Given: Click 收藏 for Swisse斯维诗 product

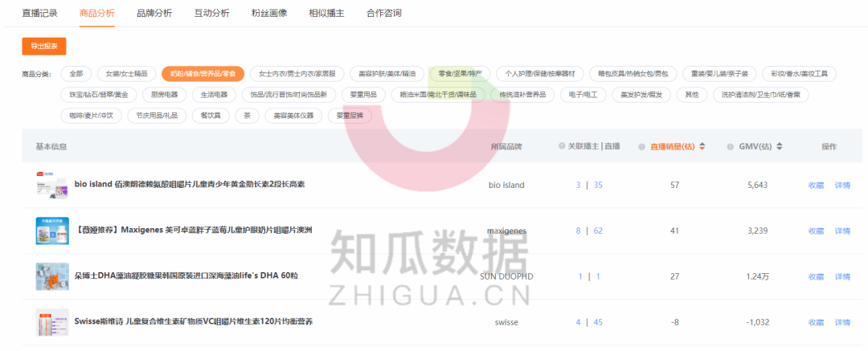Looking at the screenshot, I should click(x=816, y=322).
